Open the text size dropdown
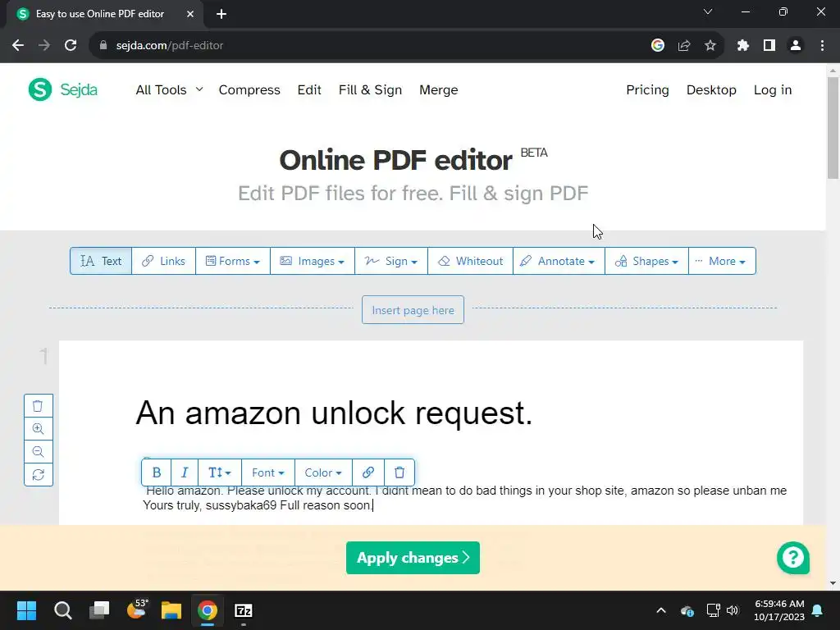Image resolution: width=840 pixels, height=630 pixels. click(x=220, y=472)
